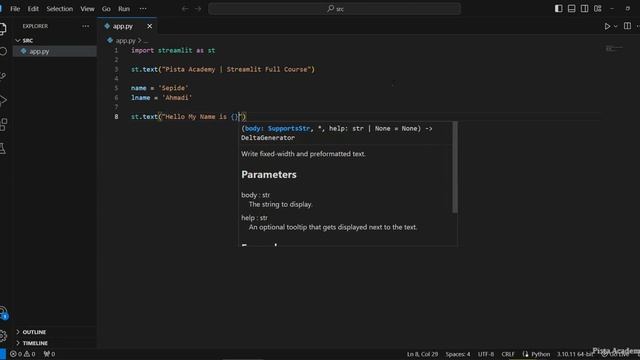Click the name = 'Sepide' line
This screenshot has width=640, height=360.
coord(159,88)
